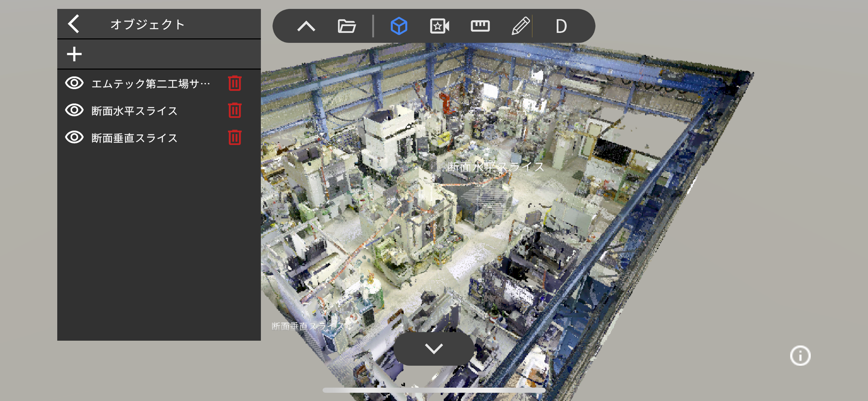868x401 pixels.
Task: Select the blue 3D cube objects icon
Action: click(x=399, y=26)
